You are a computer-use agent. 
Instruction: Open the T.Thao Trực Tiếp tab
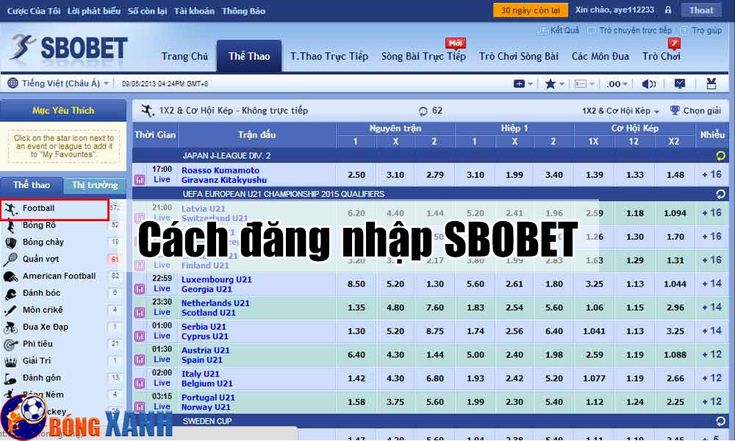point(329,56)
